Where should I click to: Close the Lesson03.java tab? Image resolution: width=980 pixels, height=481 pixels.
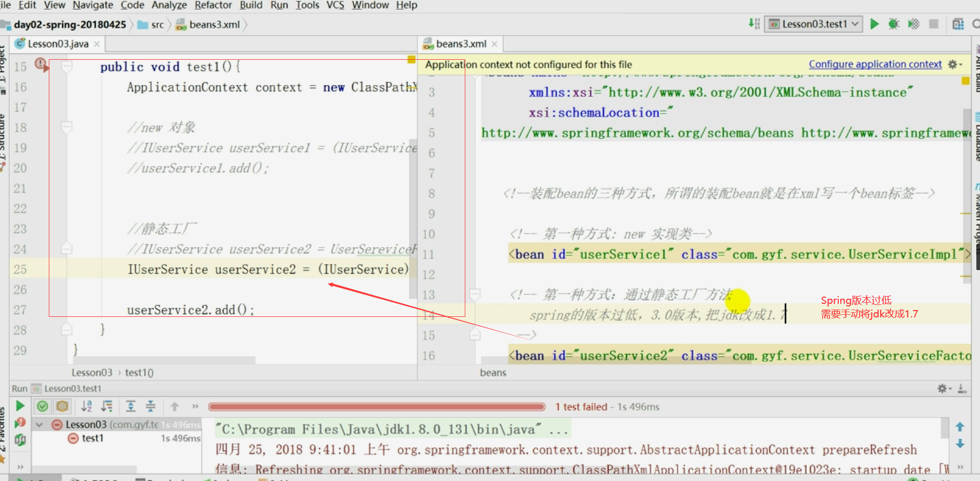tap(97, 44)
